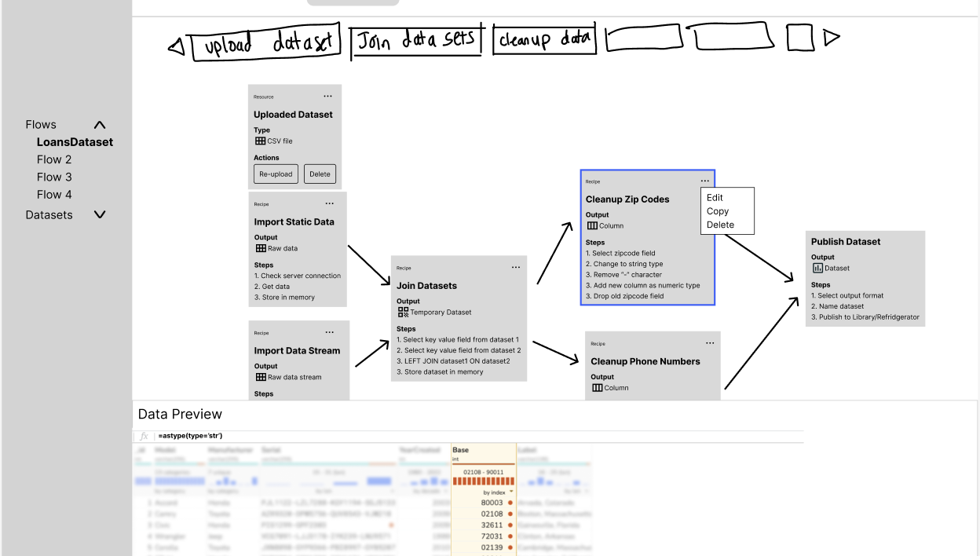Click the step 'Change to string type'
Screen dimensions: 980x556
624,264
